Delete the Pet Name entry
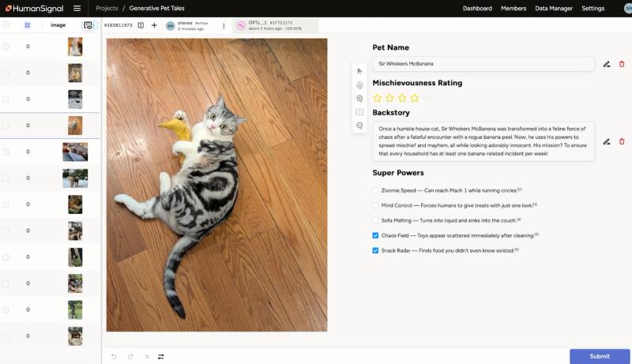 point(622,64)
